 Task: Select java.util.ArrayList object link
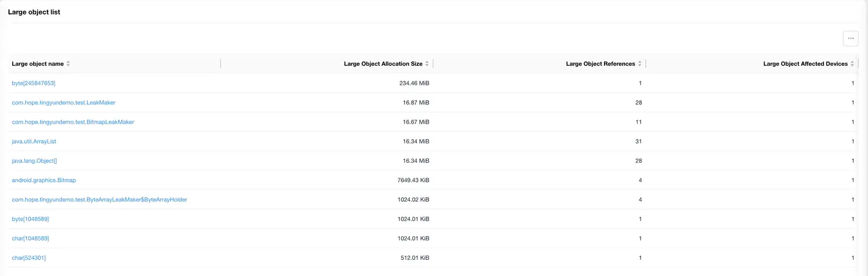[x=34, y=141]
